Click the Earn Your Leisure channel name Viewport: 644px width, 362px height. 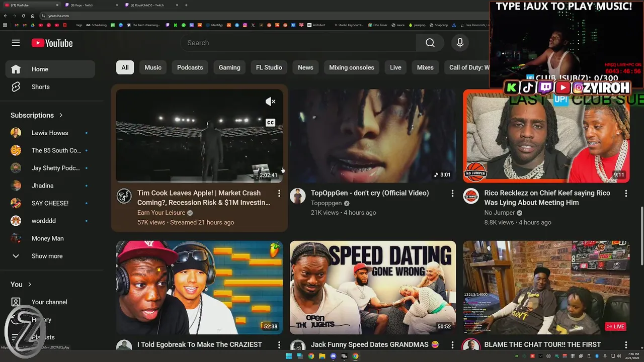(x=161, y=213)
